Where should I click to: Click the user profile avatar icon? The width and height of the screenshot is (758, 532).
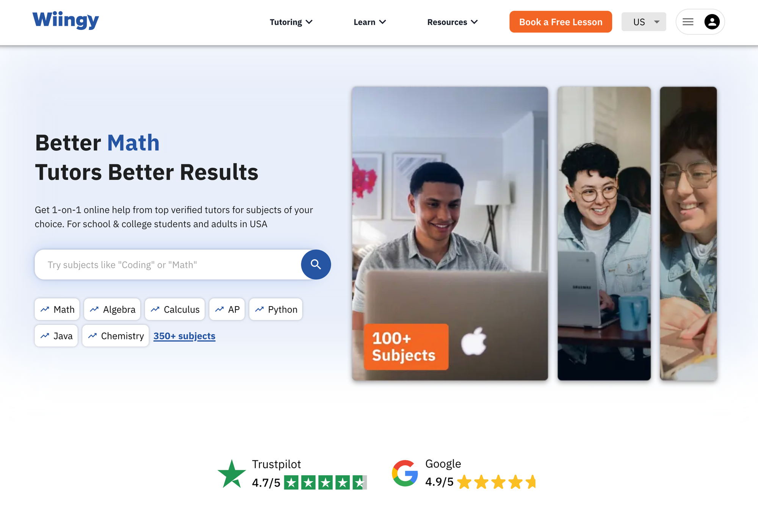tap(712, 22)
